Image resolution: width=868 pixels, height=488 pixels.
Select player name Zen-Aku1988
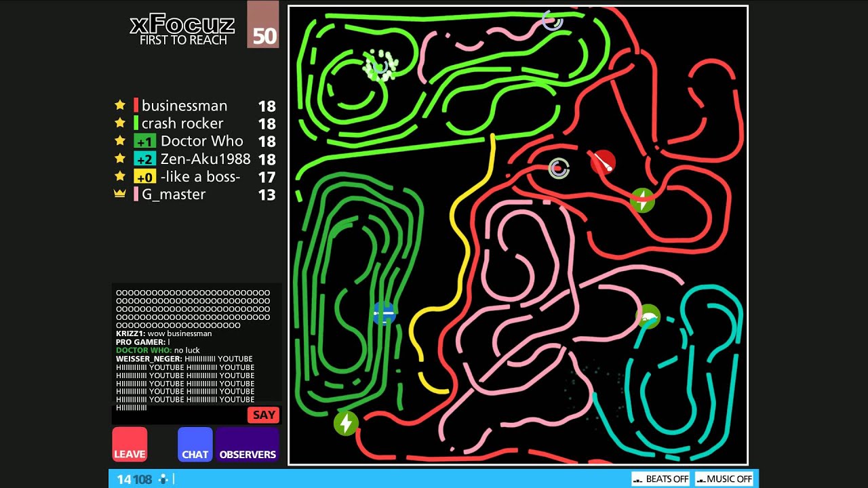[205, 159]
